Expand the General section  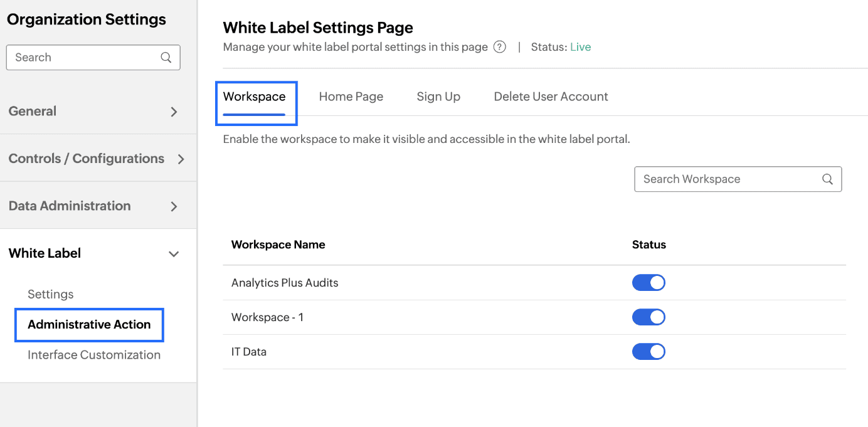pos(174,112)
